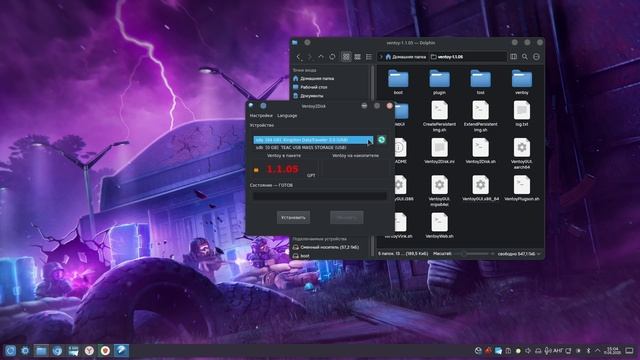Select ExtendPersistentImg.sh script file
The width and height of the screenshot is (640, 360).
480,116
